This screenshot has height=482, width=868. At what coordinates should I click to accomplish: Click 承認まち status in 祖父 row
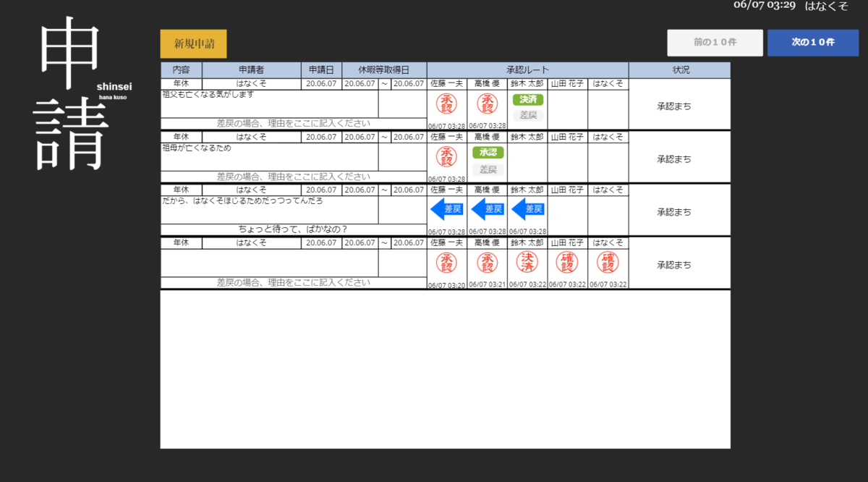[x=674, y=106]
